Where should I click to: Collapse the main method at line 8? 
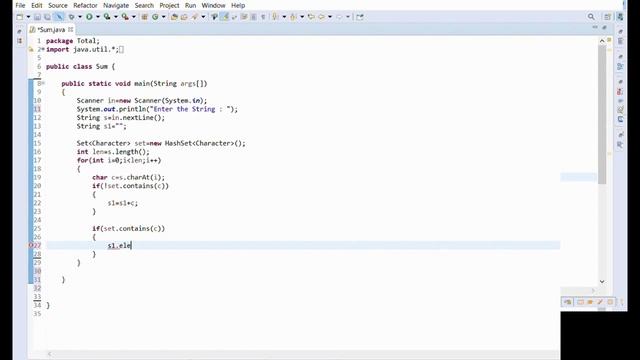(x=43, y=83)
